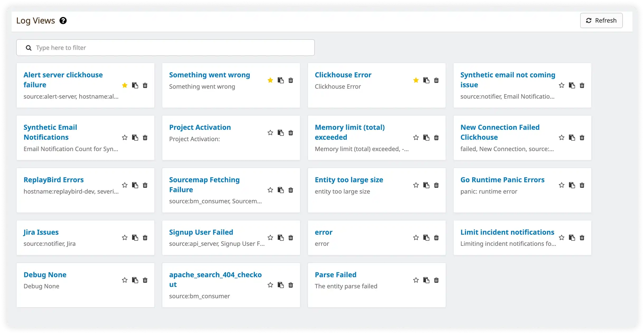Click the Refresh button
644x334 pixels.
tap(601, 20)
